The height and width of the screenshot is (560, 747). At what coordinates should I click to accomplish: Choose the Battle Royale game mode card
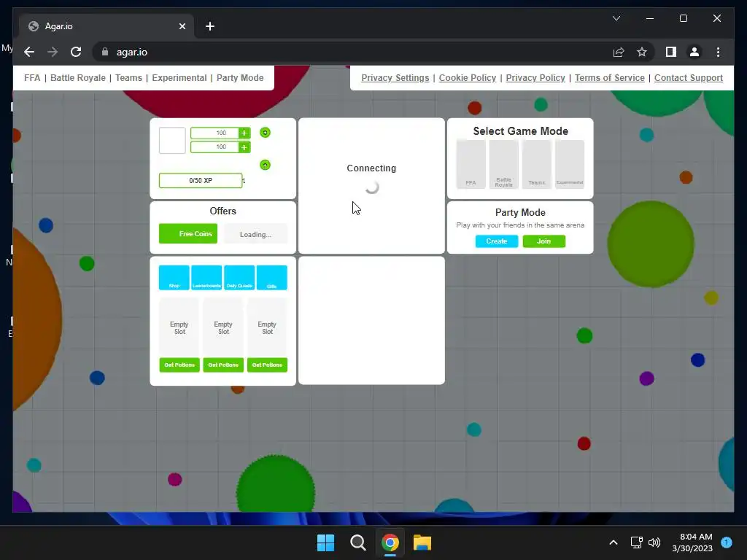point(503,164)
